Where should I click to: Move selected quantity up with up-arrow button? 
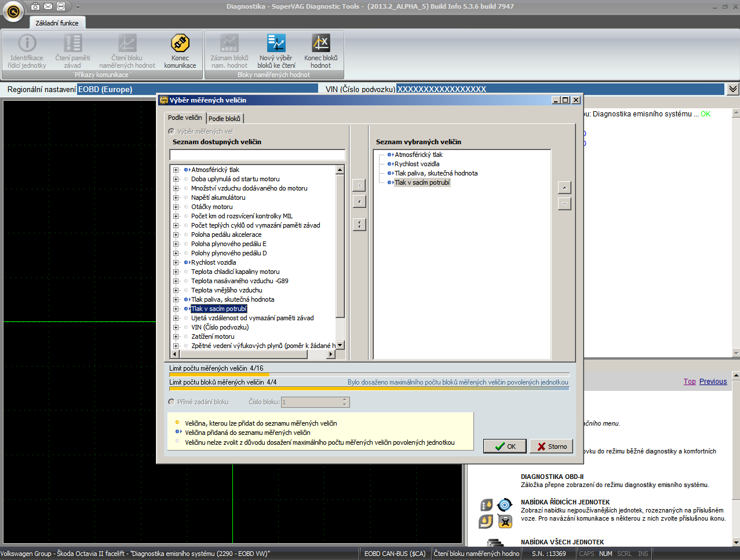coord(564,188)
